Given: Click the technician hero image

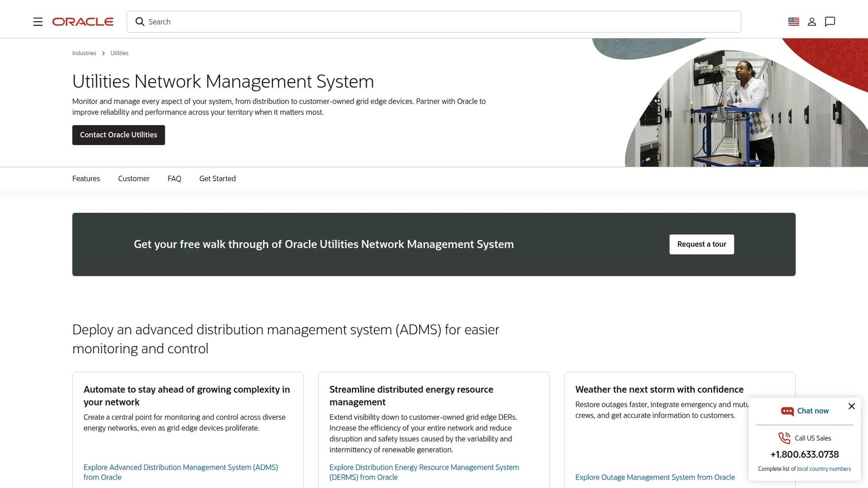Looking at the screenshot, I should point(745,109).
